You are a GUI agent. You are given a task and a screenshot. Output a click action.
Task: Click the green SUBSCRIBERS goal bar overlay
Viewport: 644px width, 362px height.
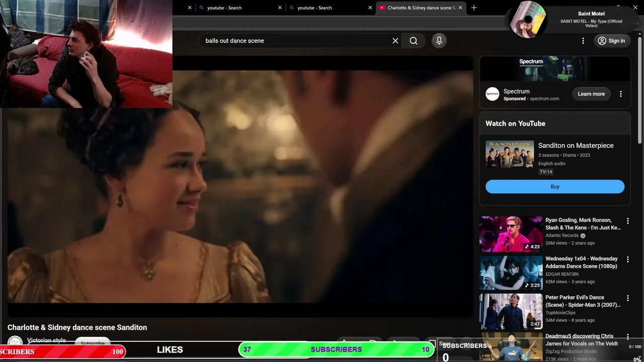click(x=337, y=349)
